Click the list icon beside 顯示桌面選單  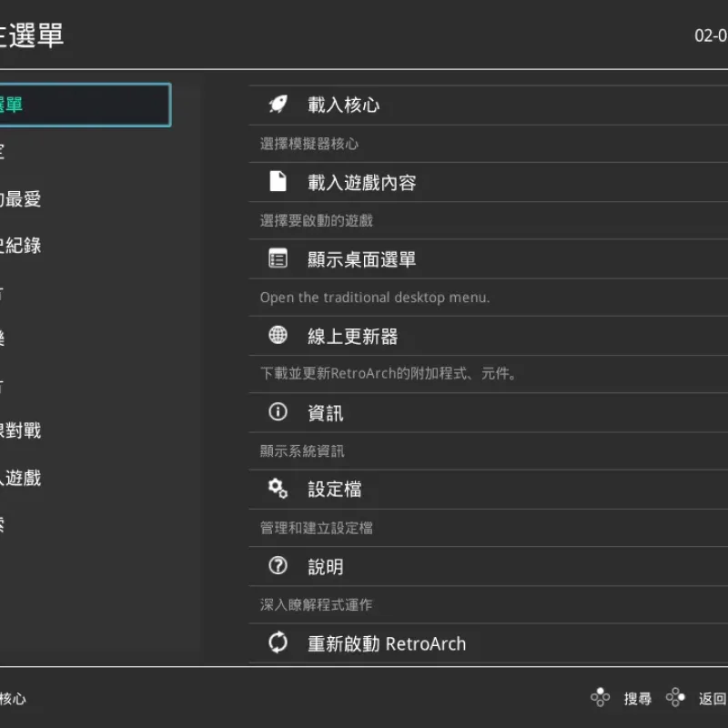pos(278,258)
